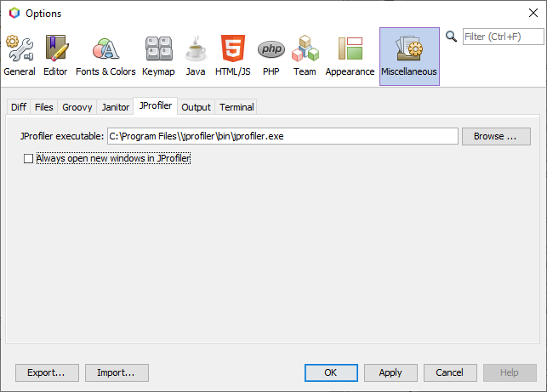This screenshot has width=547, height=392.
Task: Switch to the Output tab
Action: (196, 107)
